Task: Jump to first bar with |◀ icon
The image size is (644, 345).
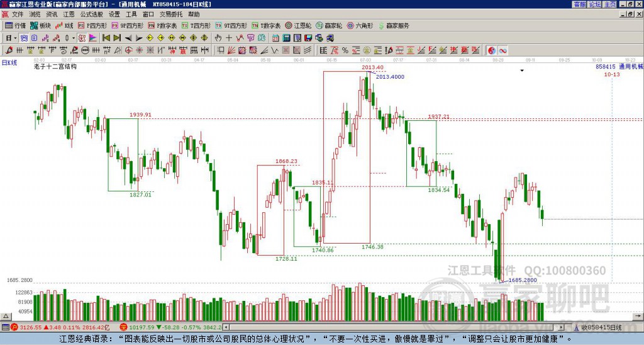Action: click(x=106, y=38)
